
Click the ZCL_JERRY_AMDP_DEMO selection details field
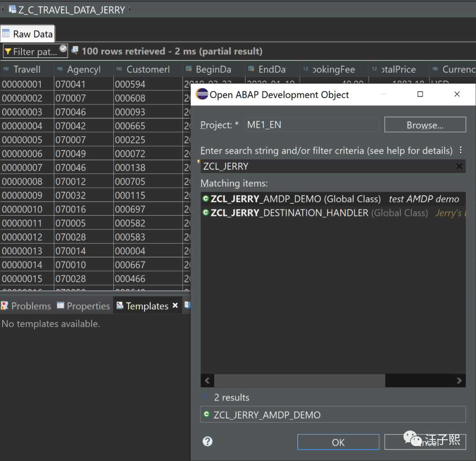pos(333,415)
